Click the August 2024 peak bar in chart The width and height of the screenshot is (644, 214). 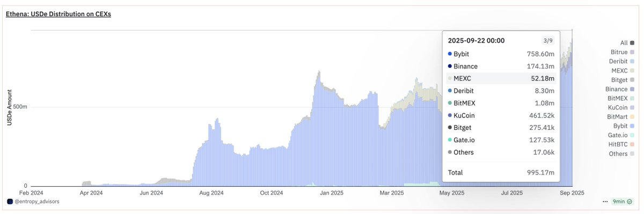point(217,152)
